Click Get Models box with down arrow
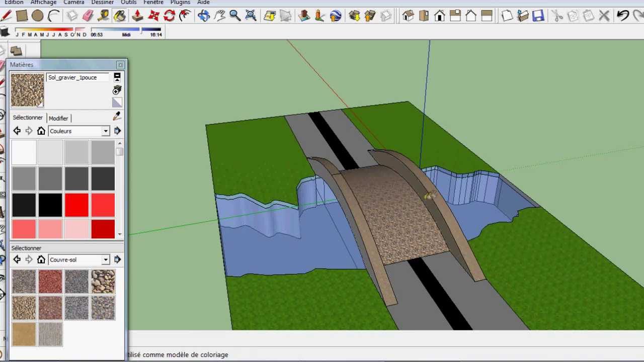 click(354, 16)
